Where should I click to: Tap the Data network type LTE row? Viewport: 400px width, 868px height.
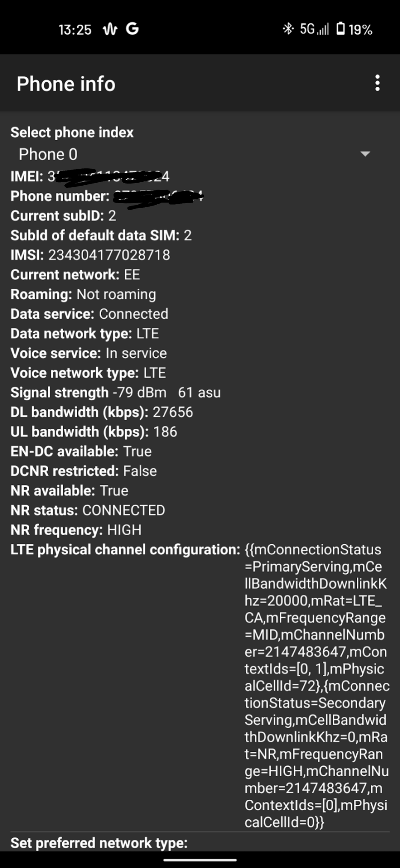pos(85,334)
